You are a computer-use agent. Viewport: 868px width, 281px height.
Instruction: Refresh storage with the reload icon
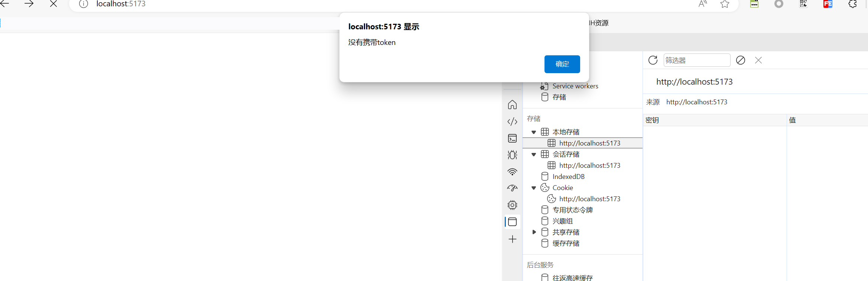click(x=653, y=60)
